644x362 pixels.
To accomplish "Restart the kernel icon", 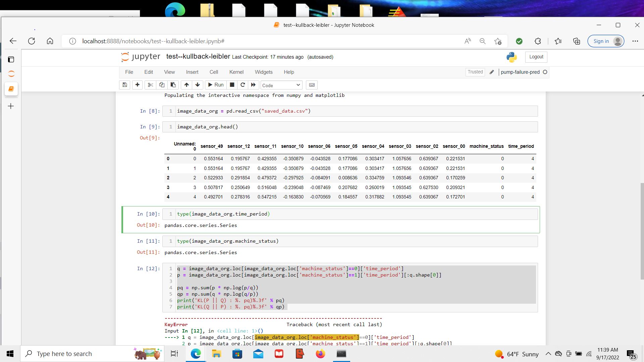I will click(x=243, y=85).
